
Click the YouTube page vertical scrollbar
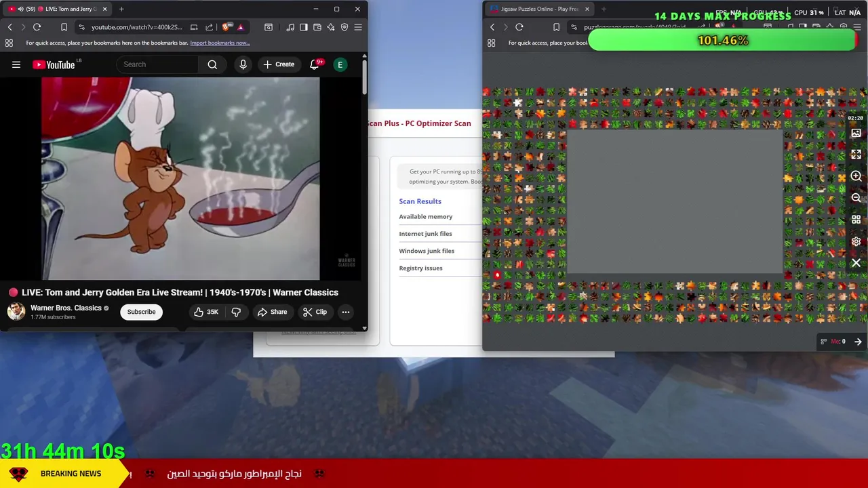[x=365, y=78]
